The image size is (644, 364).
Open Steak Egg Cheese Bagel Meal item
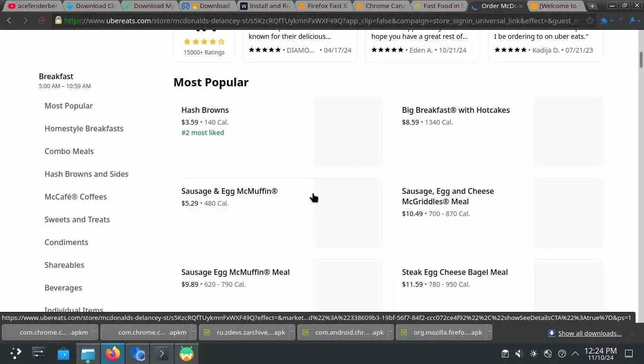pyautogui.click(x=499, y=285)
